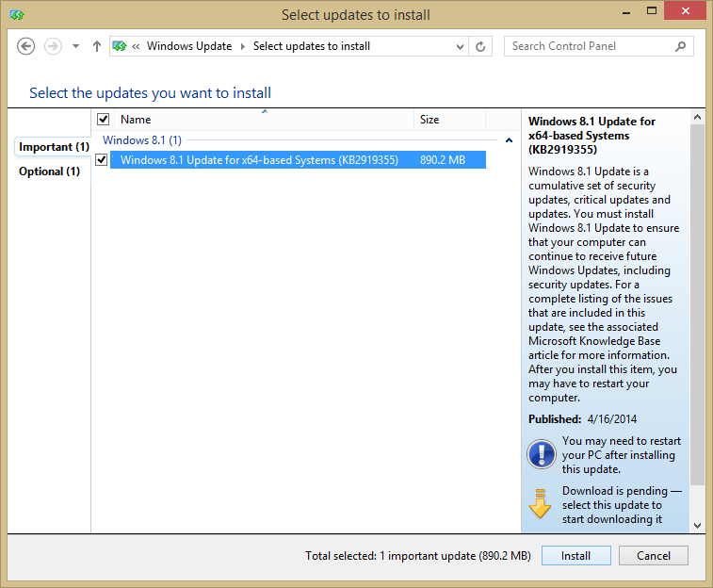The image size is (713, 588).
Task: Refresh the page with refresh icon
Action: [480, 46]
